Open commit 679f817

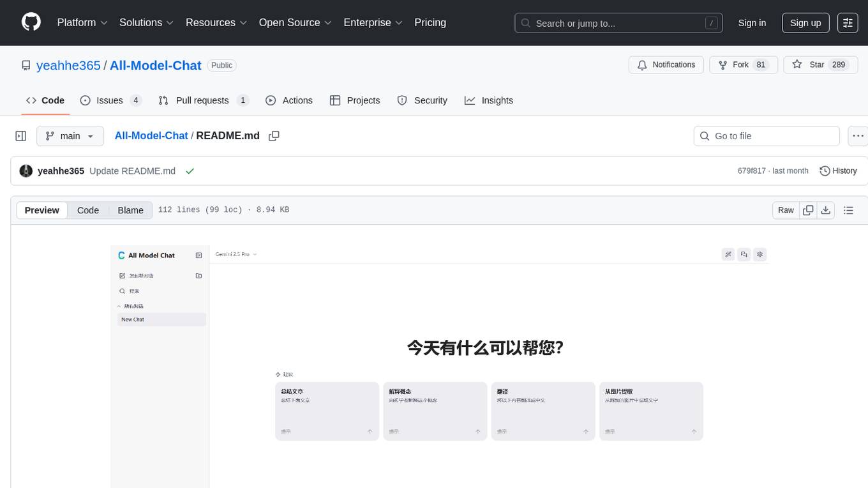click(751, 171)
